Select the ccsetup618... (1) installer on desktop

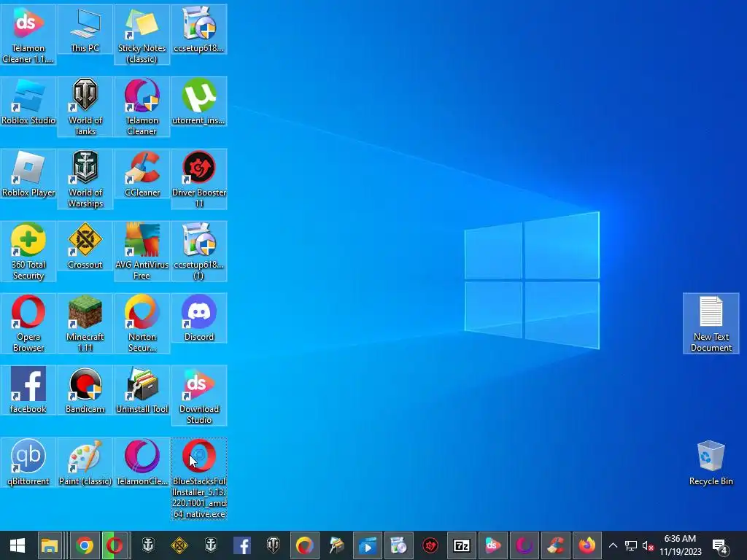198,252
